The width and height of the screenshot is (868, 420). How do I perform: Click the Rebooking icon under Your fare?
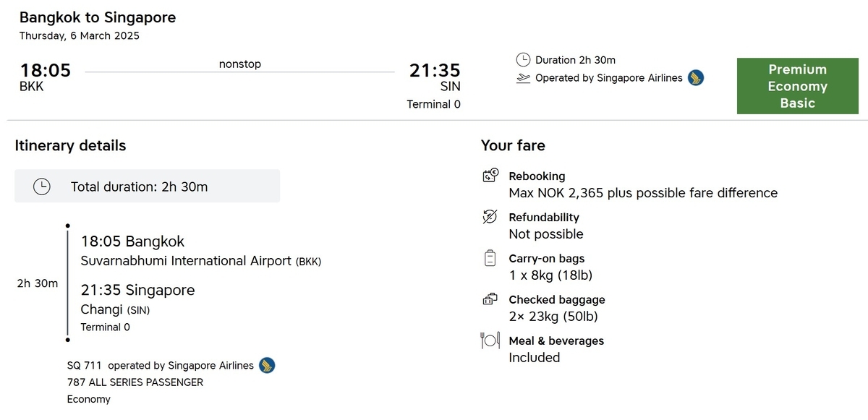point(490,175)
